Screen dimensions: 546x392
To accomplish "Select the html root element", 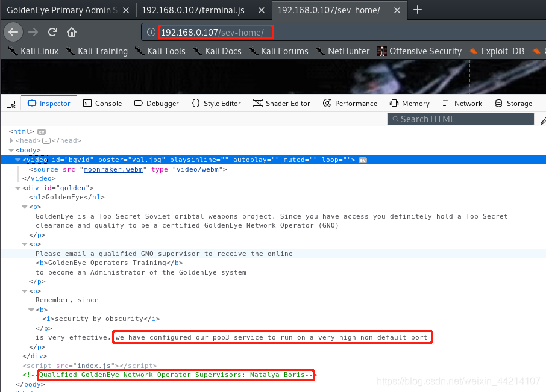I will 21,131.
